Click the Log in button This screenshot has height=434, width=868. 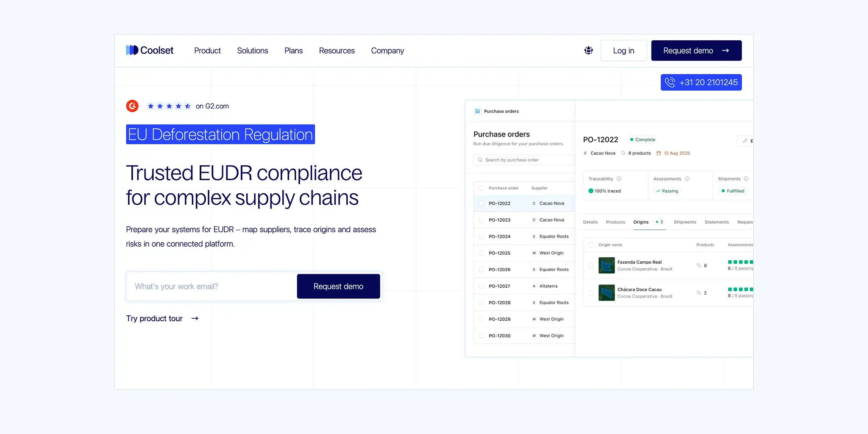pyautogui.click(x=623, y=50)
